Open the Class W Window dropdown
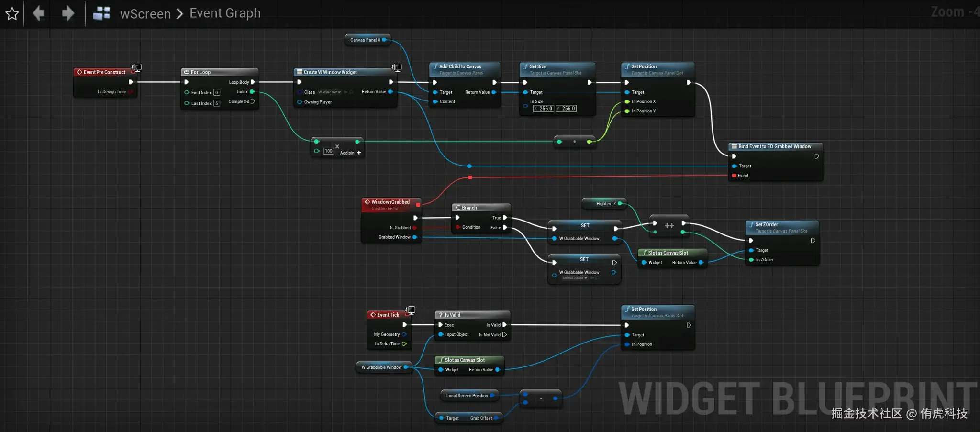The height and width of the screenshot is (432, 980). [x=330, y=92]
